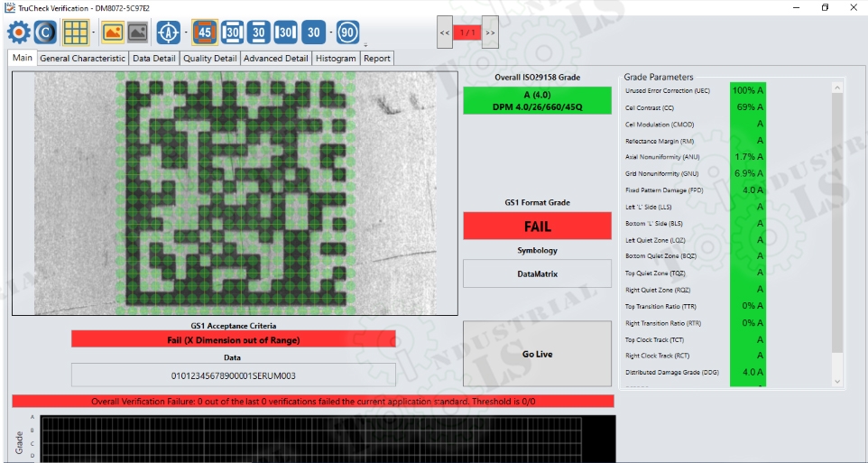The width and height of the screenshot is (868, 463).
Task: Select Left Quiet Zone (LQZ) row
Action: coord(695,240)
